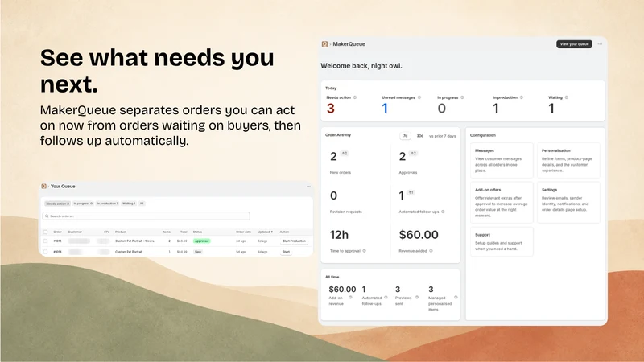
Task: Click Start Production for order #1016
Action: (x=294, y=241)
